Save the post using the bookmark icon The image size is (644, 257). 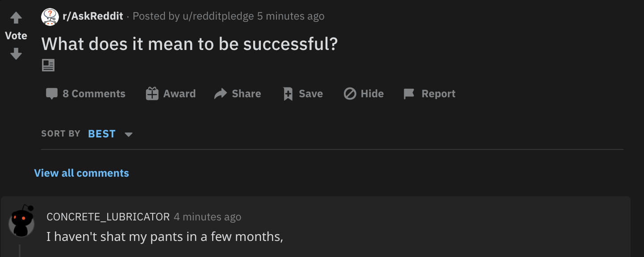(x=287, y=93)
